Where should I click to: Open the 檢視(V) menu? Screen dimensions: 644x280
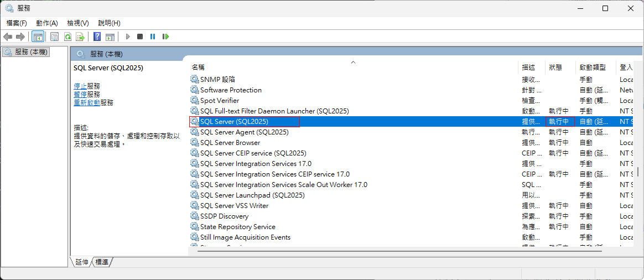tap(78, 23)
